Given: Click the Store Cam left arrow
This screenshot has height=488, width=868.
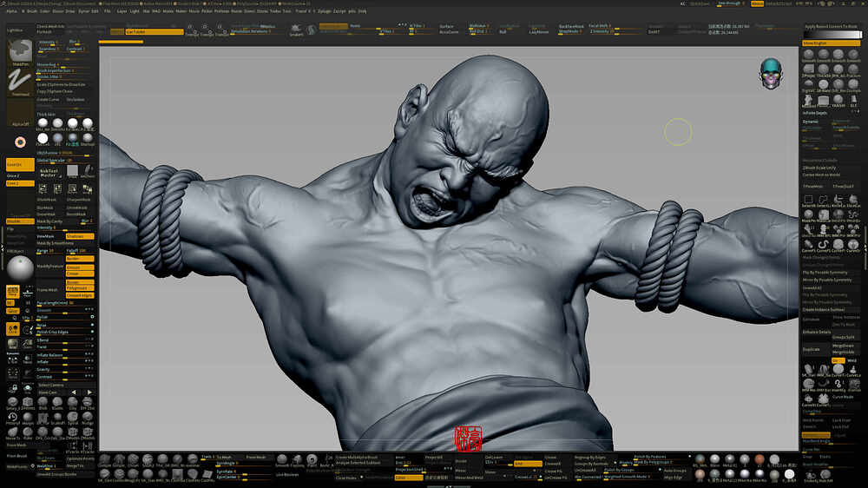Looking at the screenshot, I should click(x=74, y=392).
